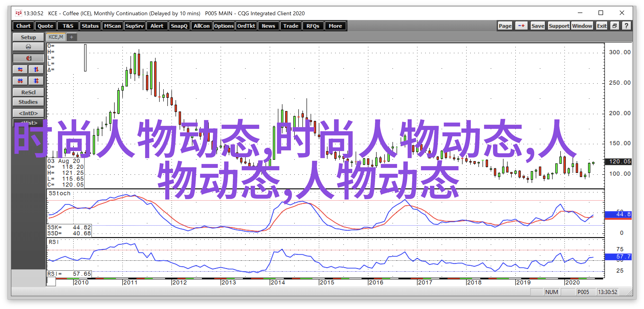
Task: Click the SStoch study label
Action: click(60, 193)
